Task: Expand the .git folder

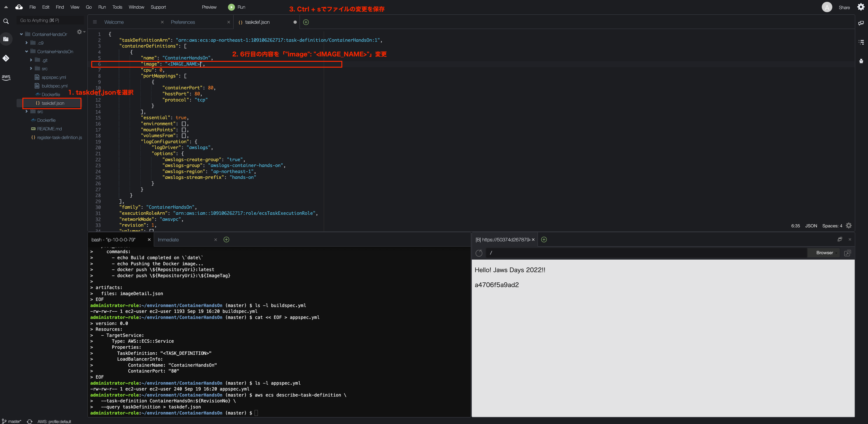Action: click(x=31, y=60)
